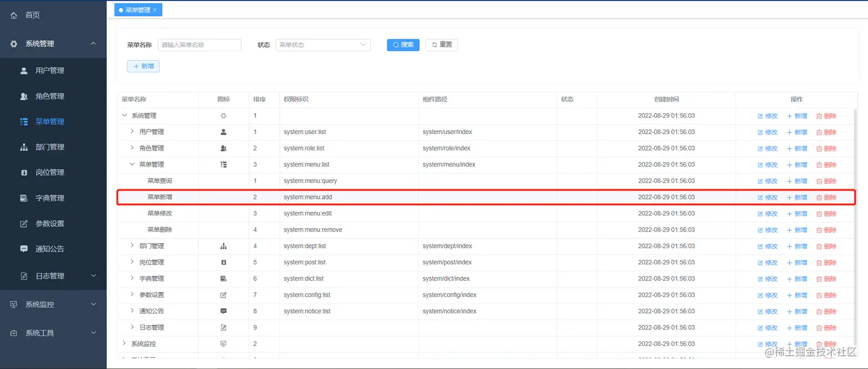Expand the 日志管理 tree row
Viewport: 868px width, 369px height.
coord(133,327)
